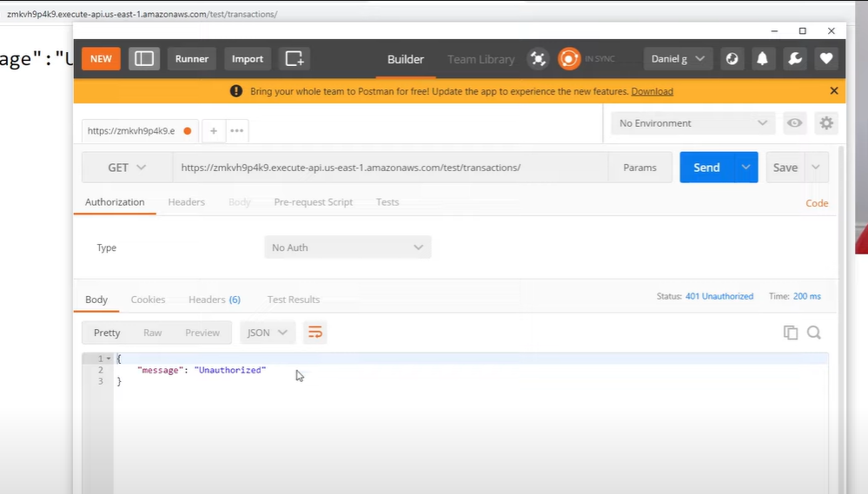Switch to the Team Library tab
868x494 pixels.
(x=480, y=59)
